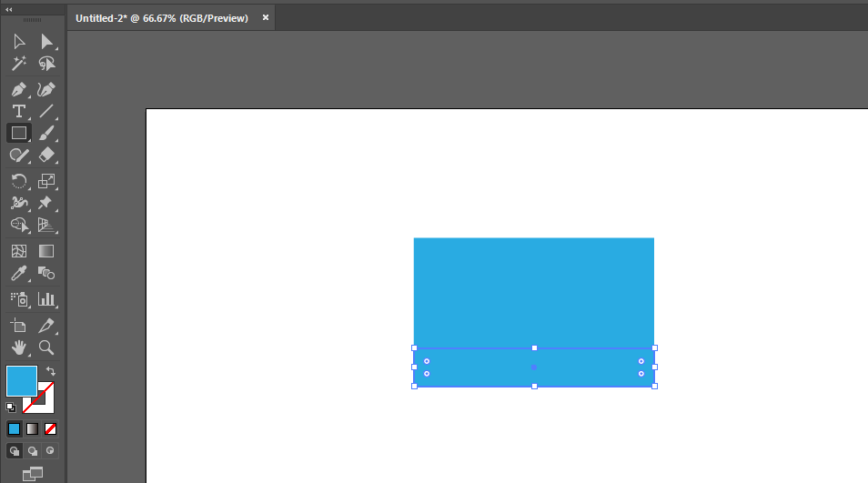Enable Draw Normal mode
This screenshot has width=868, height=483.
15,451
